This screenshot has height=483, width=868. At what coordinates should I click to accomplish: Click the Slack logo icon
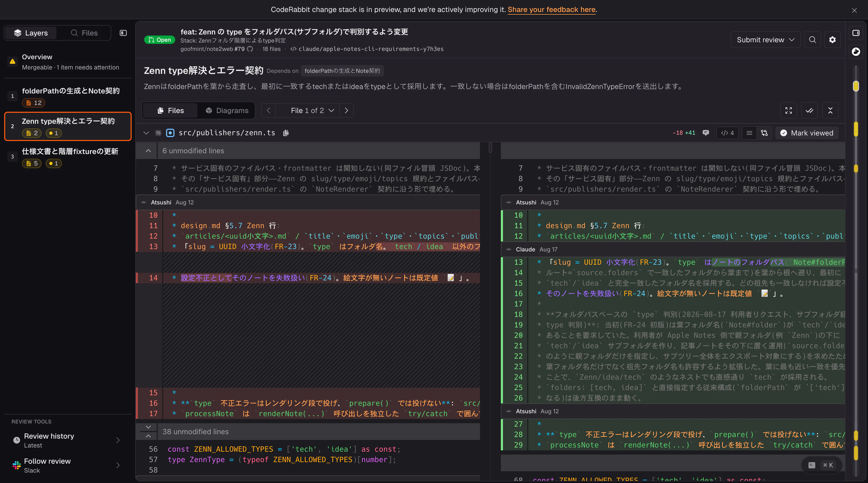tap(16, 465)
